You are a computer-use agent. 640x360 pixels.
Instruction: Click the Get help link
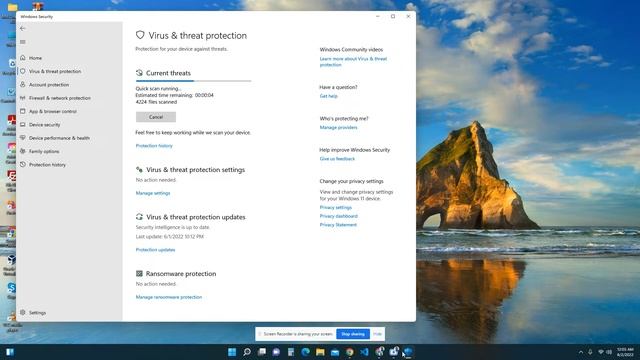(329, 96)
